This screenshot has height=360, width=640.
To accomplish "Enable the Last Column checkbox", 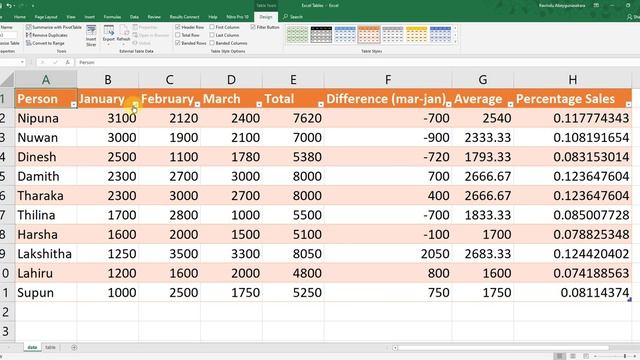I will [x=212, y=35].
